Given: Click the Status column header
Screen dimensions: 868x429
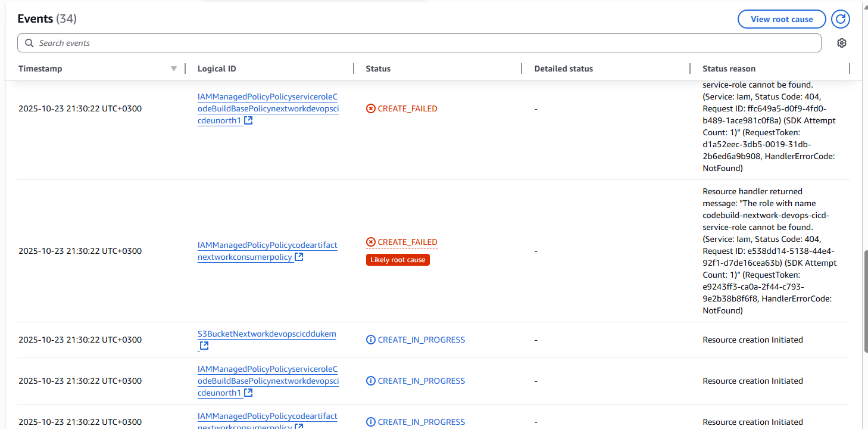Looking at the screenshot, I should [378, 69].
